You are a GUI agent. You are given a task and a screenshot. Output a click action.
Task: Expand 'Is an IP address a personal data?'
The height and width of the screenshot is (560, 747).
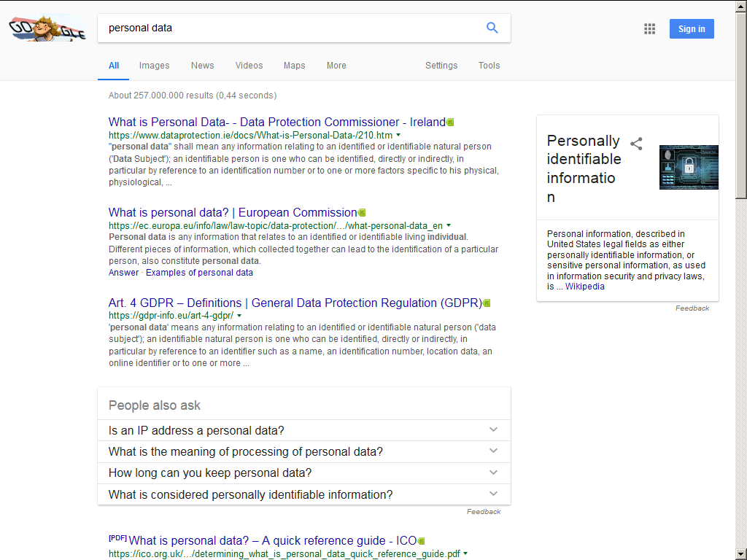(304, 430)
